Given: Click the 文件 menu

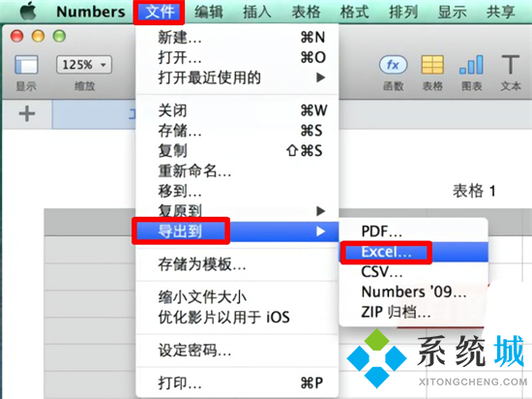Looking at the screenshot, I should (x=160, y=12).
